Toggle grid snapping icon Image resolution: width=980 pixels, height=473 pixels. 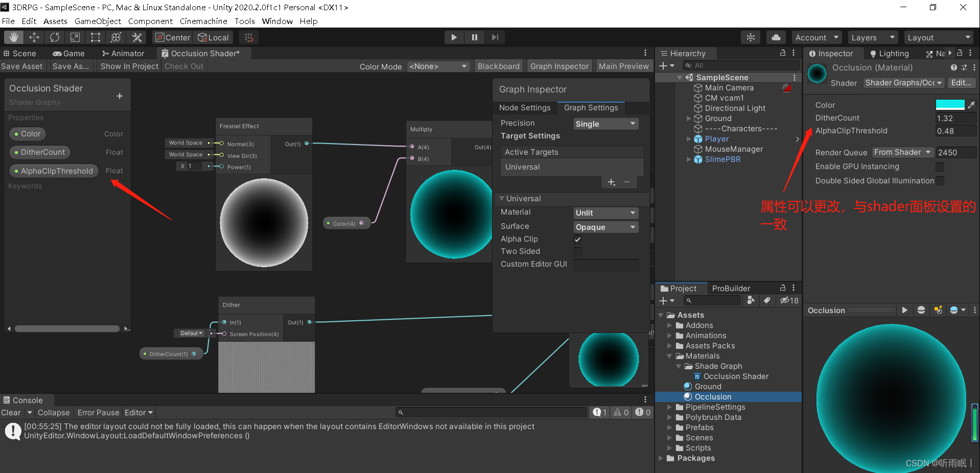[249, 37]
